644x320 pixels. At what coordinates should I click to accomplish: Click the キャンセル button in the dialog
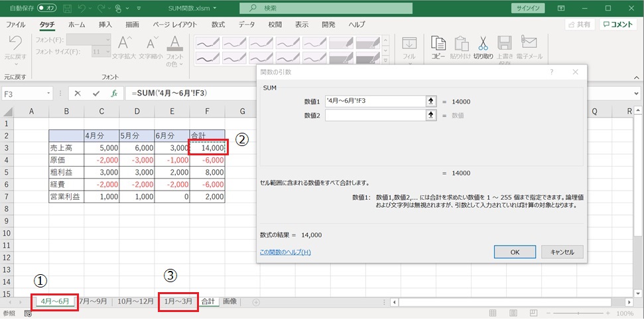[x=562, y=252]
